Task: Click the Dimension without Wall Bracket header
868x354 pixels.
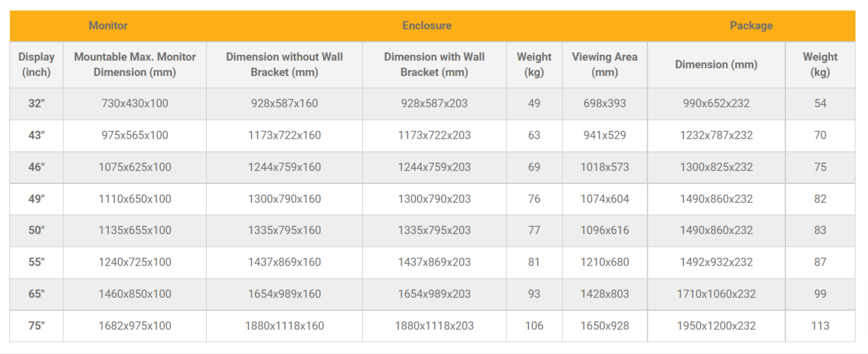Action: [284, 64]
